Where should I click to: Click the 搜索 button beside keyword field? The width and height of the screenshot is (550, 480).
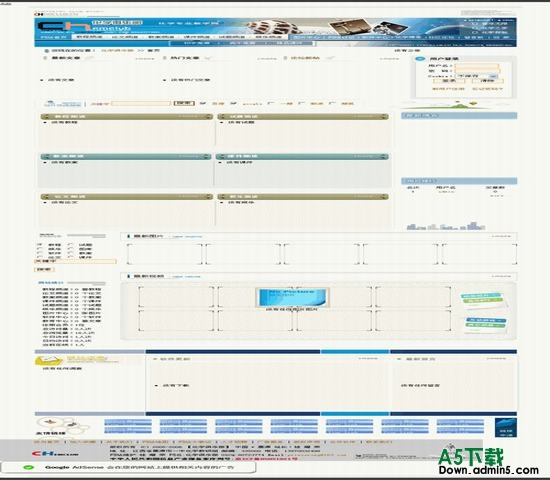pyautogui.click(x=184, y=103)
